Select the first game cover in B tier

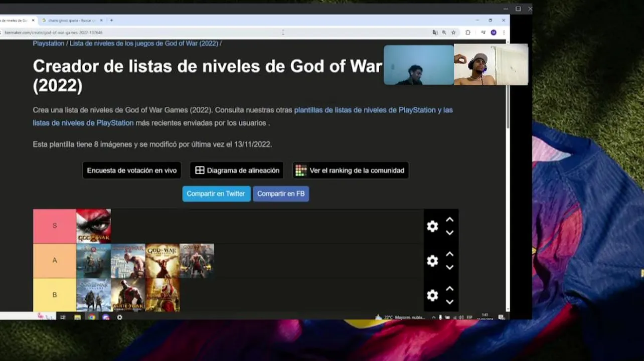94,295
